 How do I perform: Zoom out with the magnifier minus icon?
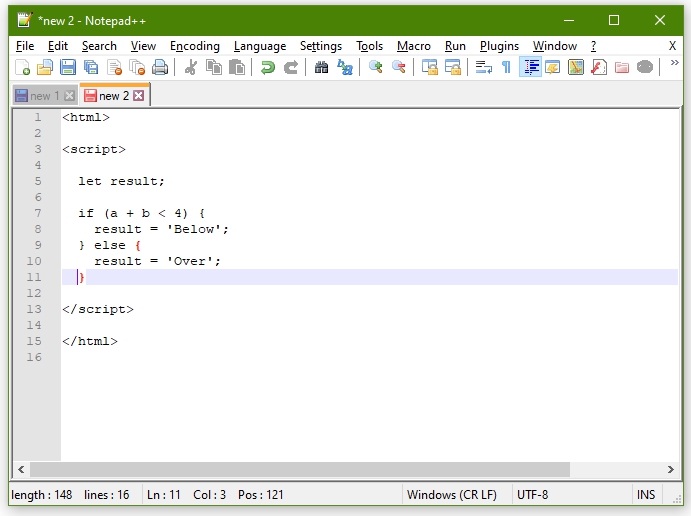398,67
